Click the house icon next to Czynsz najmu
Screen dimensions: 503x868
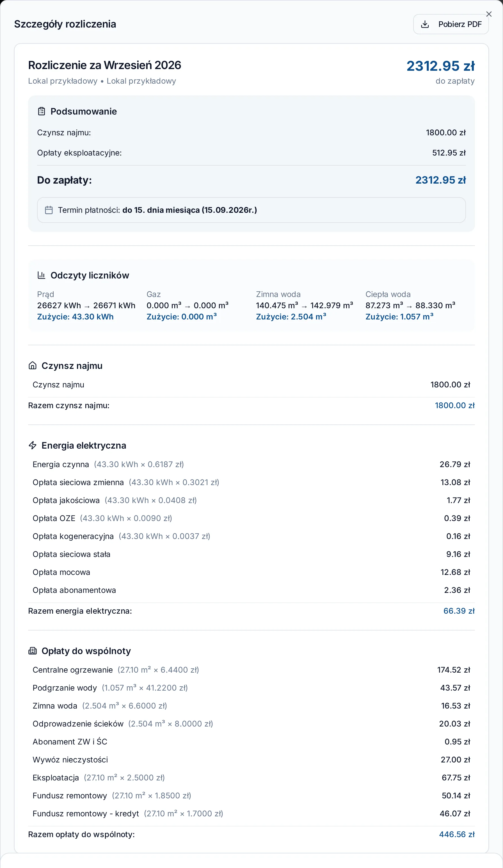[x=32, y=366]
